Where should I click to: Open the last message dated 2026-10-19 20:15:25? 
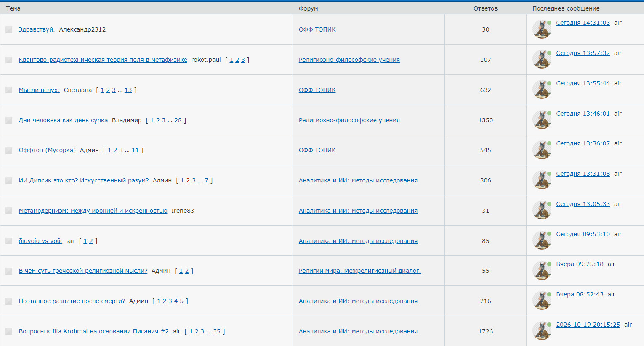click(x=588, y=325)
